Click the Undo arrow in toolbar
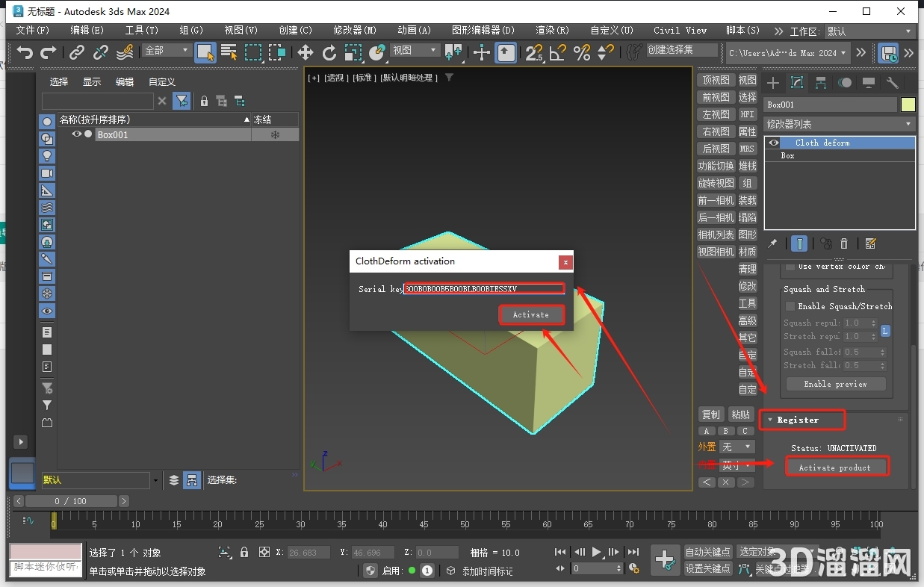Viewport: 924px width, 587px height. pyautogui.click(x=25, y=52)
